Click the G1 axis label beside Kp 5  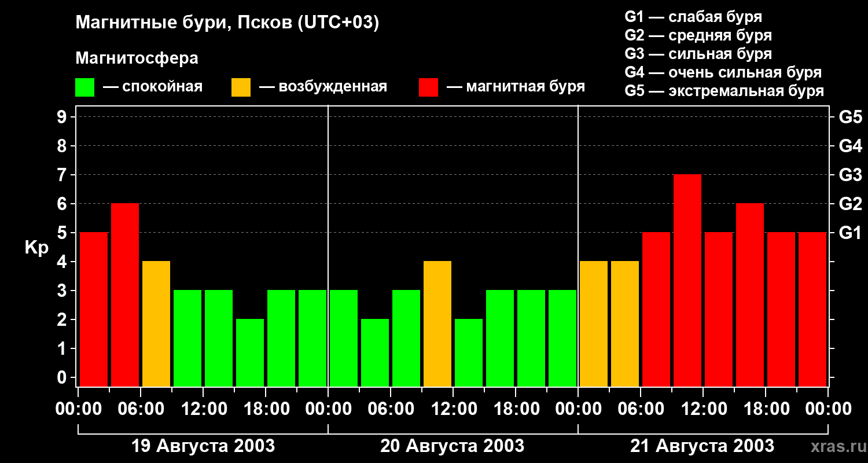850,233
